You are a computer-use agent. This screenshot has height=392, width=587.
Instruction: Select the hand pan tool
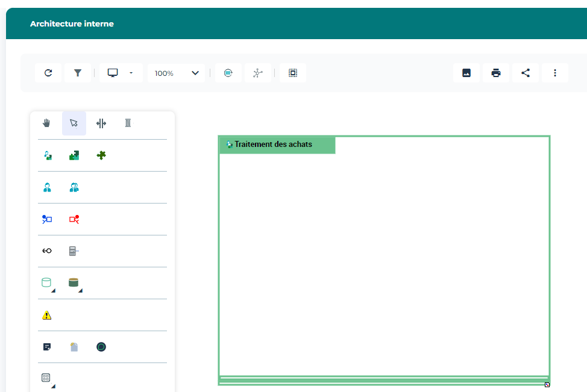click(x=46, y=123)
